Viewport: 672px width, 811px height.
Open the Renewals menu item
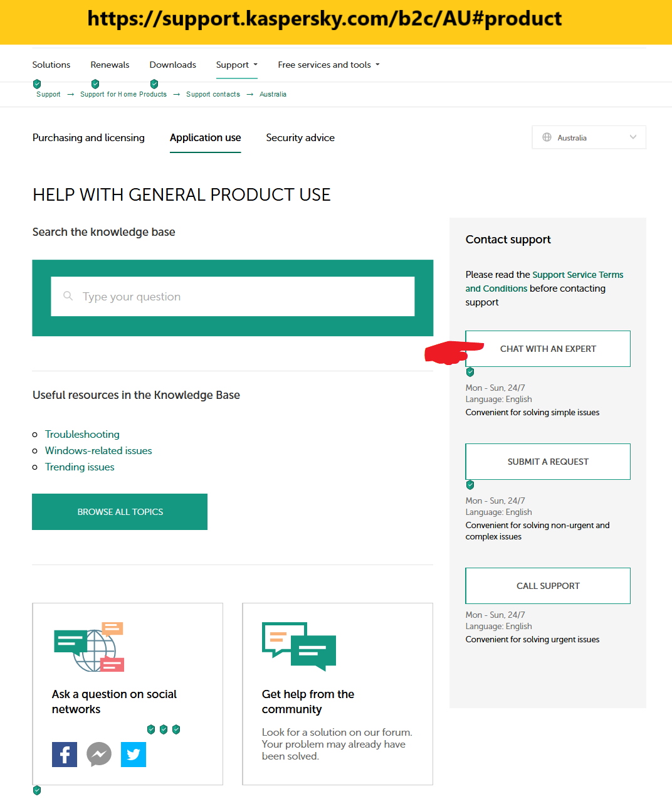[x=110, y=65]
